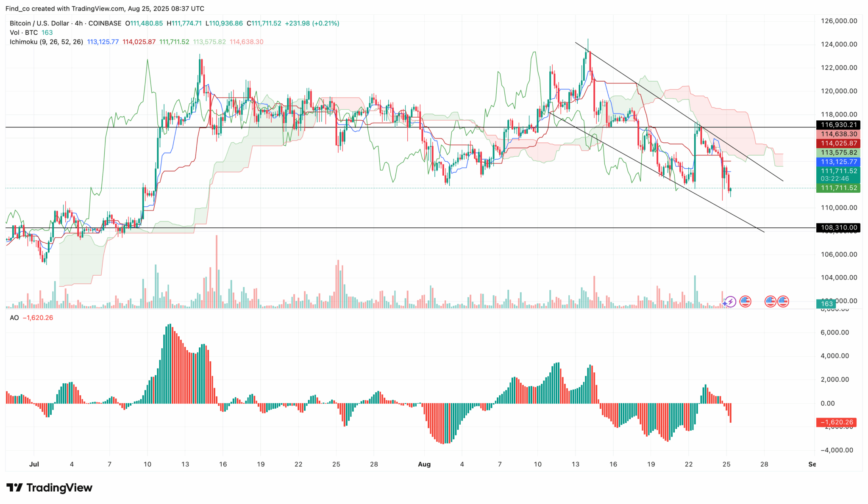Click the TradingView logo at bottom left
Screen dimensions: 868x504
[x=49, y=487]
